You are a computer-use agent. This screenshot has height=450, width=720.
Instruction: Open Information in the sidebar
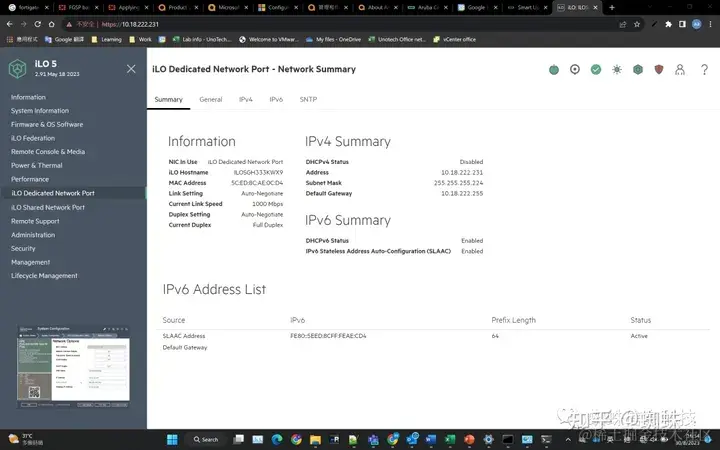click(x=28, y=97)
